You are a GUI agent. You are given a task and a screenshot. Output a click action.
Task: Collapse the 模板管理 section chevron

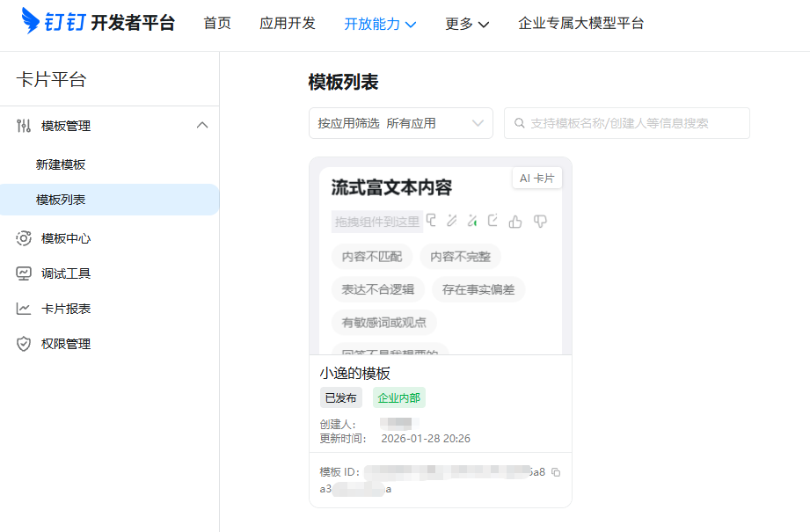[202, 126]
